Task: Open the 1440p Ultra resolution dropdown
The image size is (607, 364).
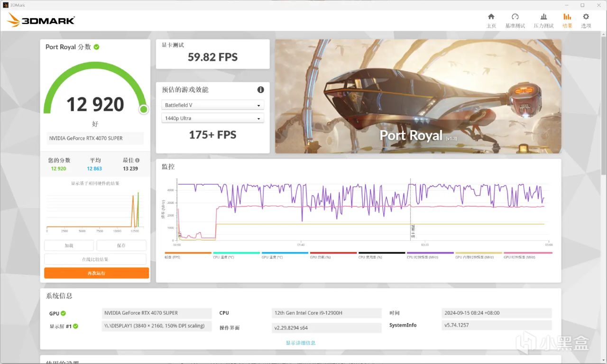Action: [212, 118]
